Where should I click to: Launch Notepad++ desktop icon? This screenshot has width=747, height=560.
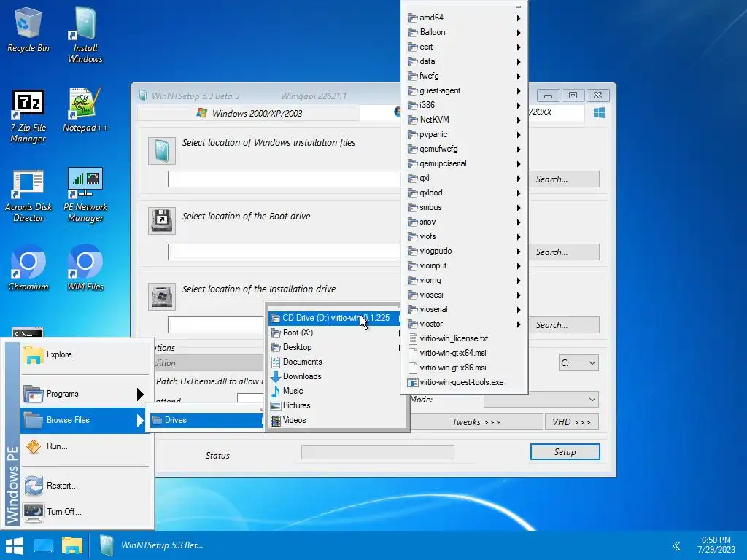(x=85, y=110)
